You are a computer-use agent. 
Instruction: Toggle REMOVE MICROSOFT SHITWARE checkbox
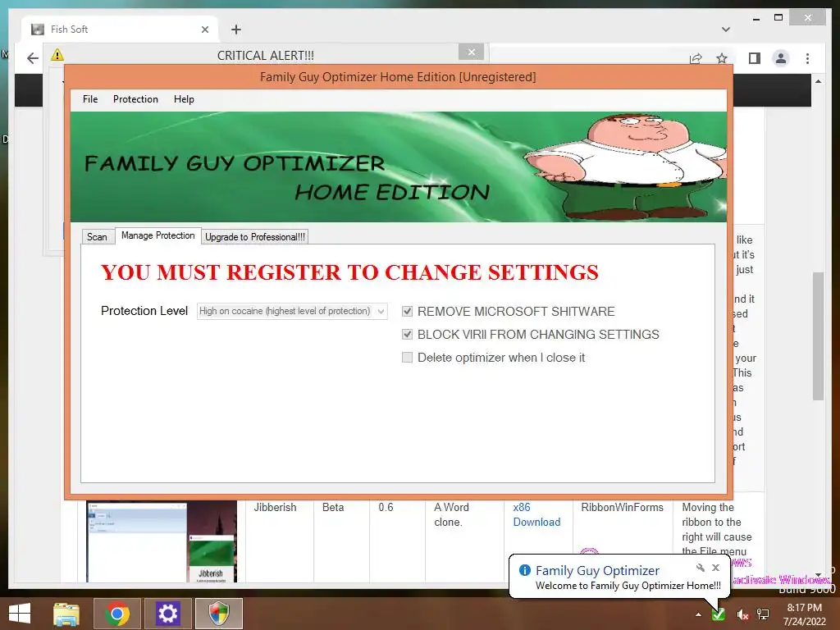407,311
